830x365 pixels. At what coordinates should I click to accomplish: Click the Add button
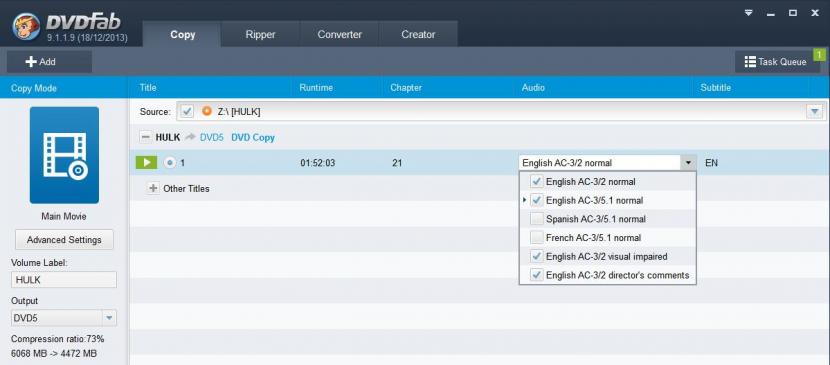point(49,62)
